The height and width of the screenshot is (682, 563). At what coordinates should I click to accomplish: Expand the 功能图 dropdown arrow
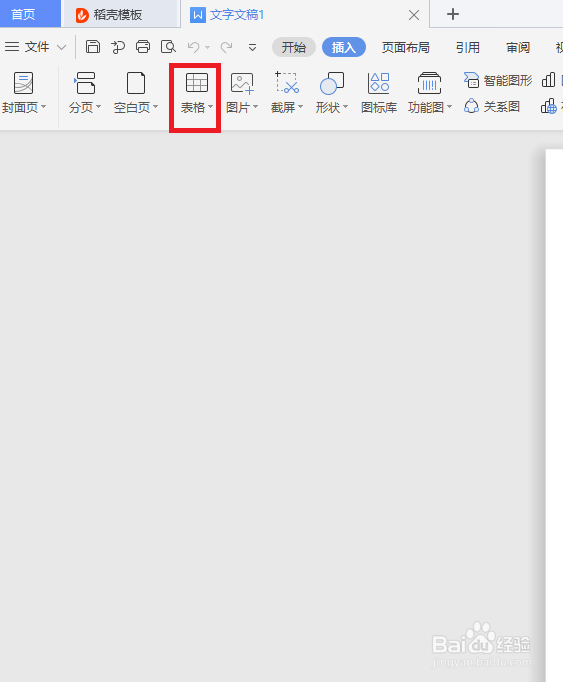[x=449, y=107]
